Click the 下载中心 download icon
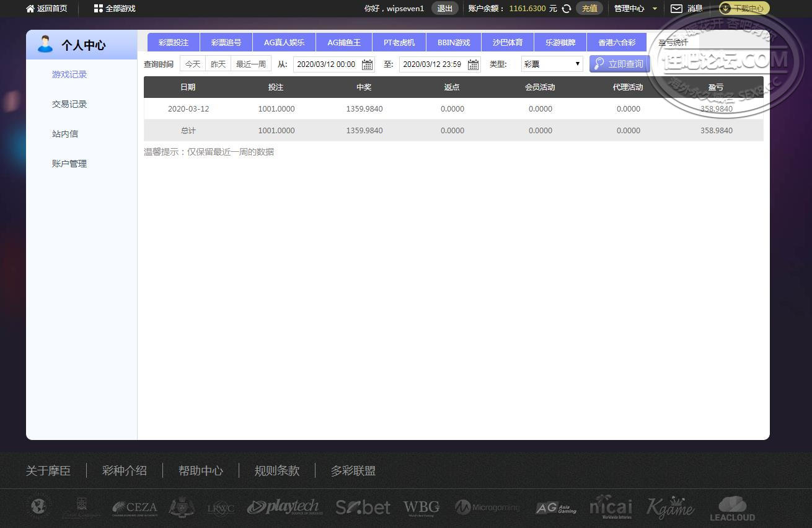 click(x=725, y=9)
